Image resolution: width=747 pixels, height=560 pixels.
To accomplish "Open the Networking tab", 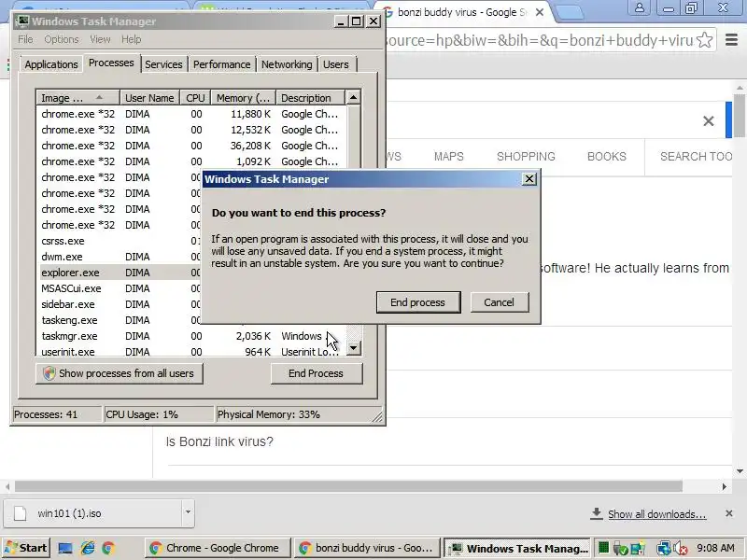I will pos(287,64).
